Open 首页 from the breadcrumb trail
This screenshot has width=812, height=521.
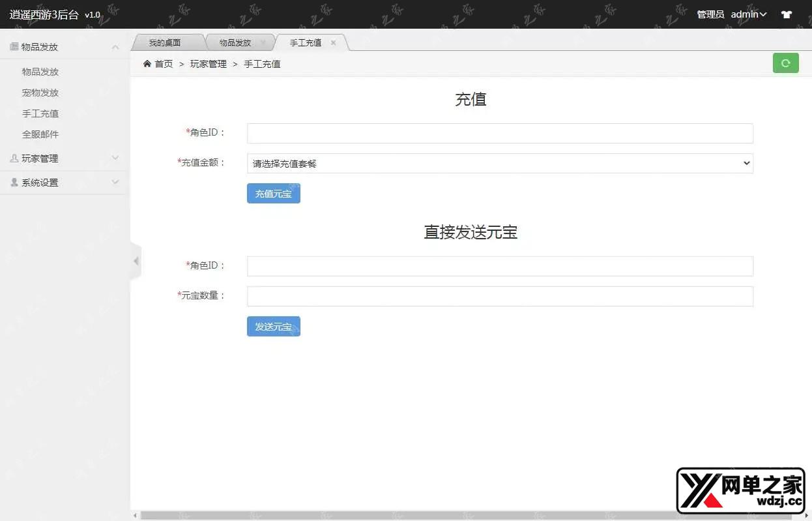coord(163,63)
